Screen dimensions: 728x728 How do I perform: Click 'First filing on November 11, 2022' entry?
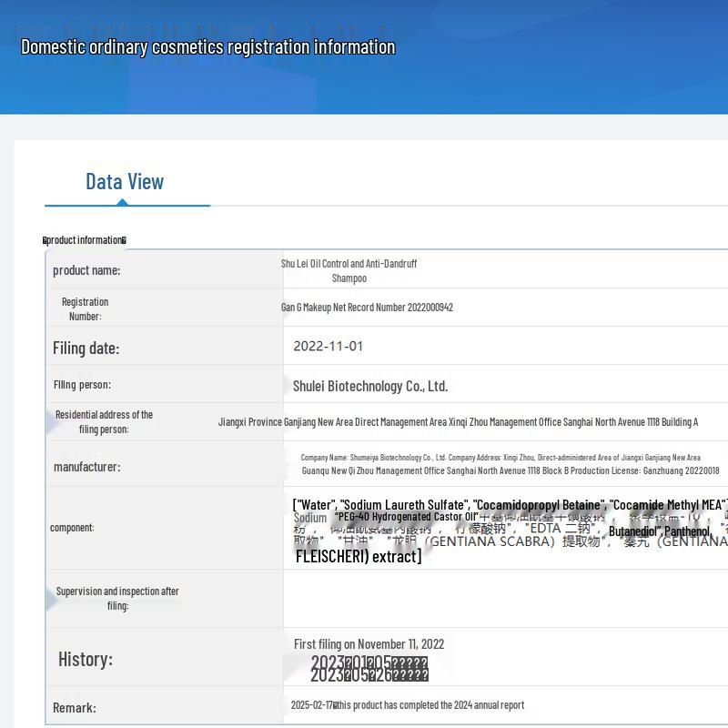(369, 644)
